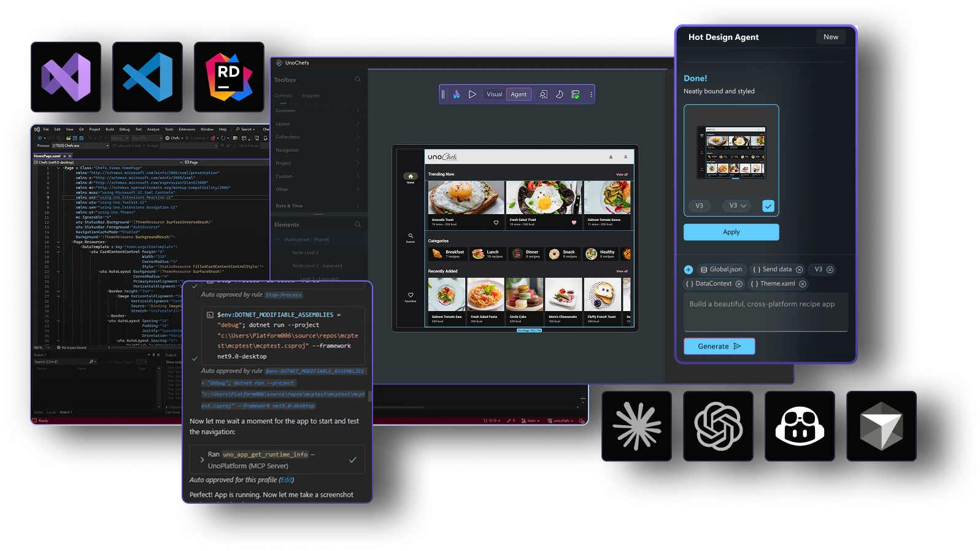The image size is (980, 551).
Task: Click the person-search icon in designer toolbar
Action: 544,94
